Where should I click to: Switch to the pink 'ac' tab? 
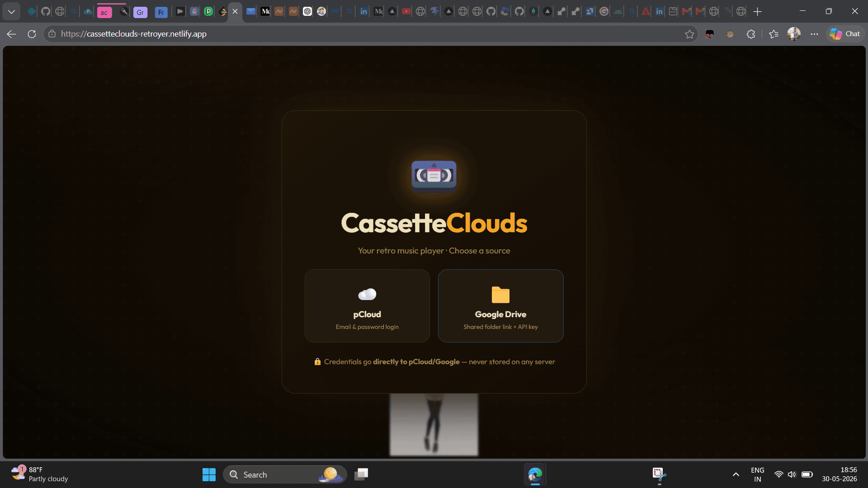tap(104, 12)
